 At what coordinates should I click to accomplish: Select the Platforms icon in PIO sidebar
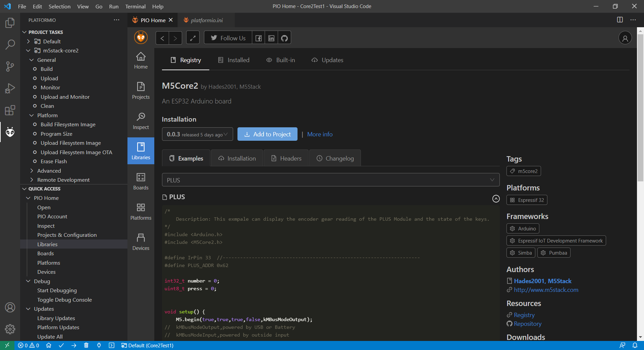coord(141,211)
